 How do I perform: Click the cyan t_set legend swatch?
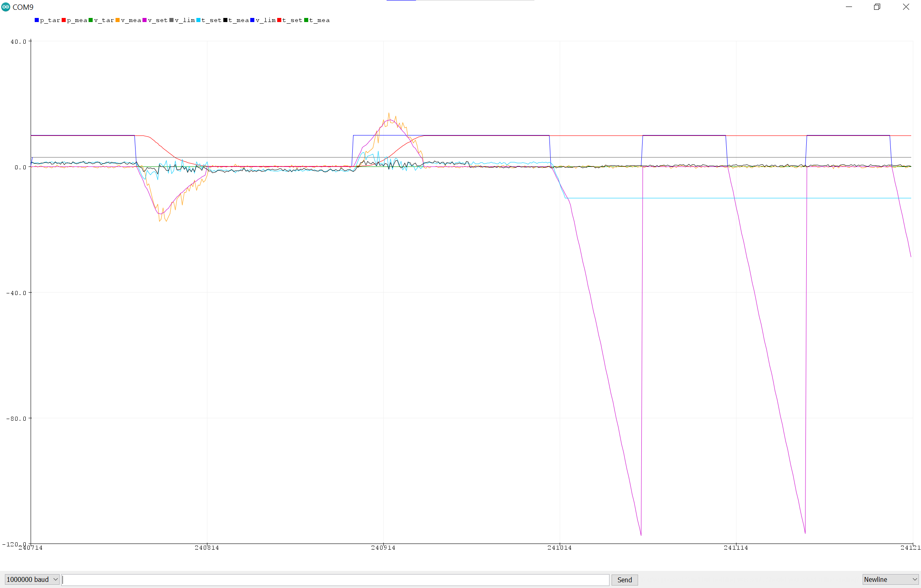198,20
